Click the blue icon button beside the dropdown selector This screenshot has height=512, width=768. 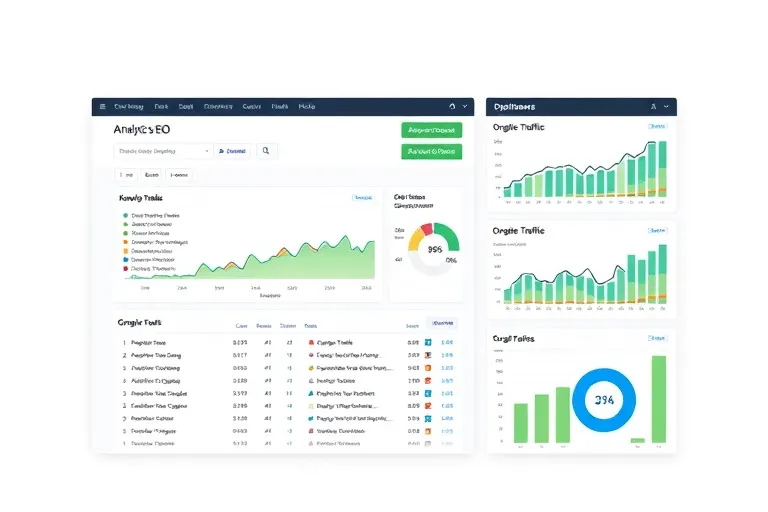pyautogui.click(x=233, y=151)
